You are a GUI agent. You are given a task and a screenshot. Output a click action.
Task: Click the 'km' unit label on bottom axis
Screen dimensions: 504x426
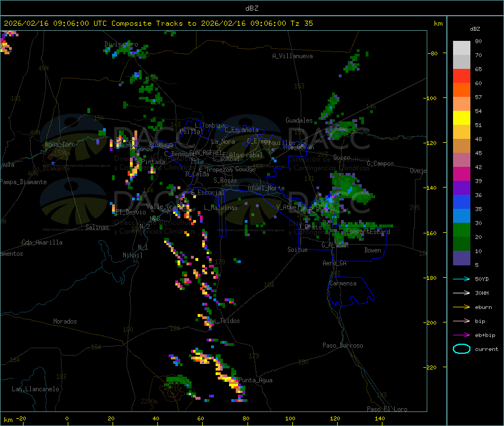(x=8, y=420)
